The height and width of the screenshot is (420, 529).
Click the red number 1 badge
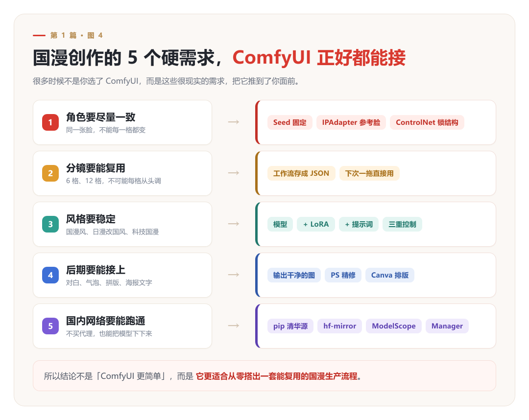50,122
